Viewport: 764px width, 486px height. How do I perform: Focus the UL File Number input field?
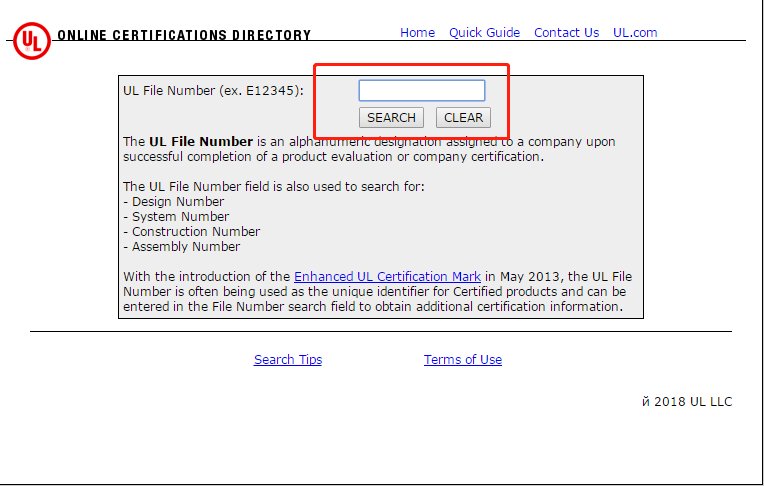pos(421,91)
